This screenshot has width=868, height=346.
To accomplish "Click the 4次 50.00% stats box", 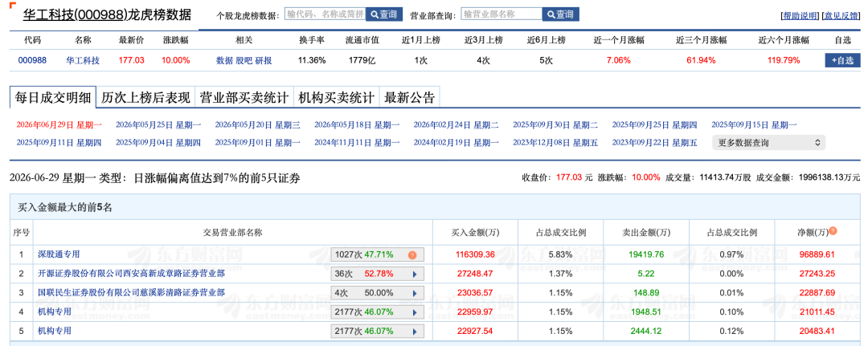I will pos(377,293).
